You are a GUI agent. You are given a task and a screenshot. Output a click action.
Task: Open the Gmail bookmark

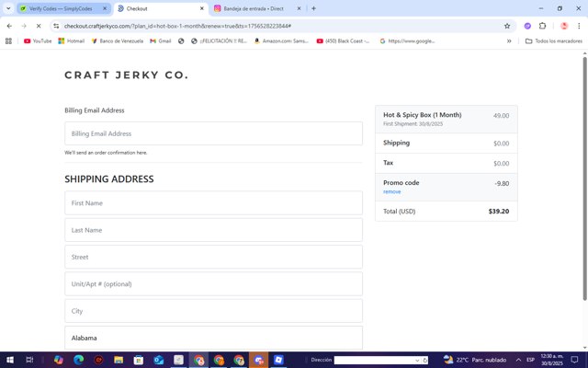161,40
